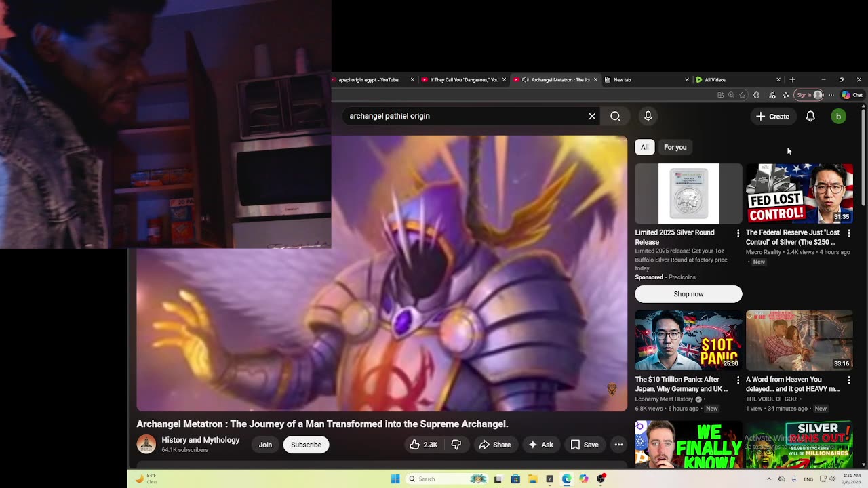The height and width of the screenshot is (488, 868).
Task: Subscribe to History and Mythology
Action: coord(307,445)
